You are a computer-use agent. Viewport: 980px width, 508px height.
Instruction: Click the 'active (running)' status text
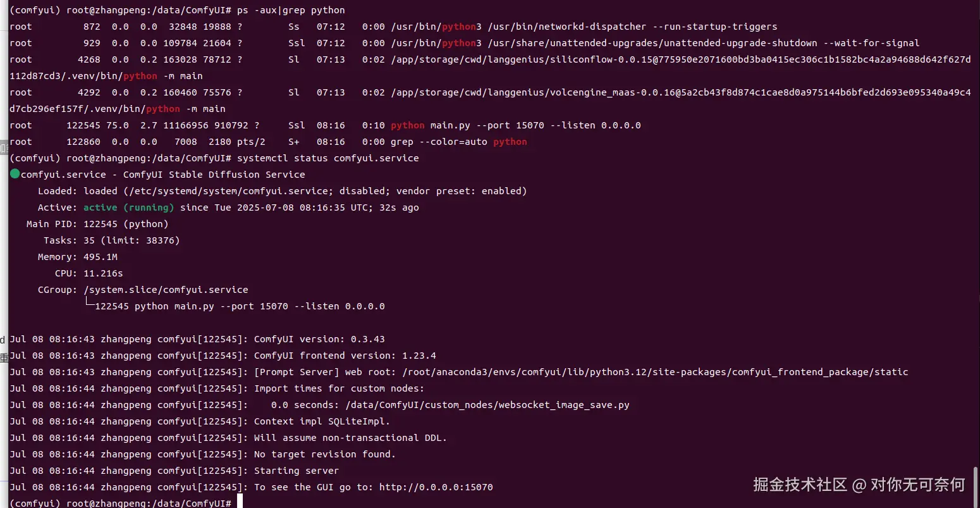pyautogui.click(x=128, y=208)
